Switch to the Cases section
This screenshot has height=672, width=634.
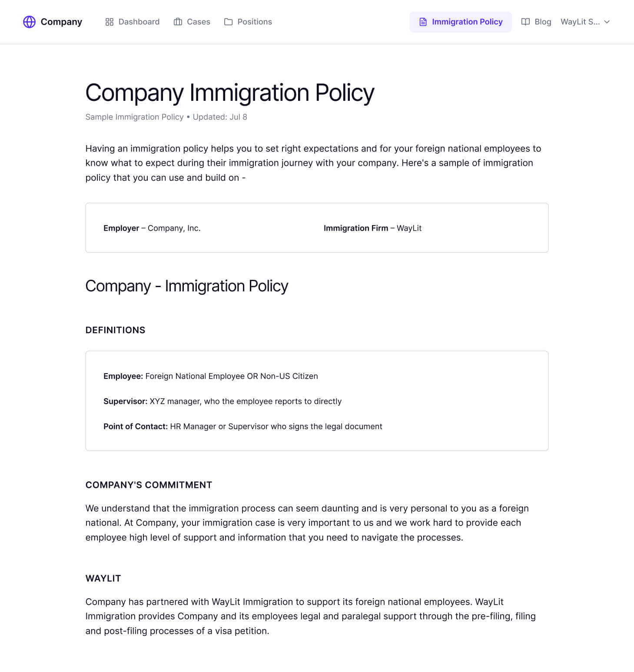pos(198,22)
